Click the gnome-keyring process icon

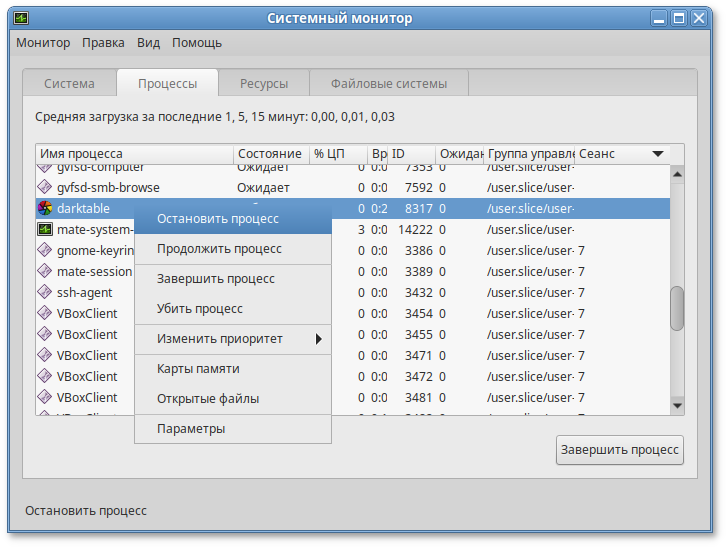[45, 250]
